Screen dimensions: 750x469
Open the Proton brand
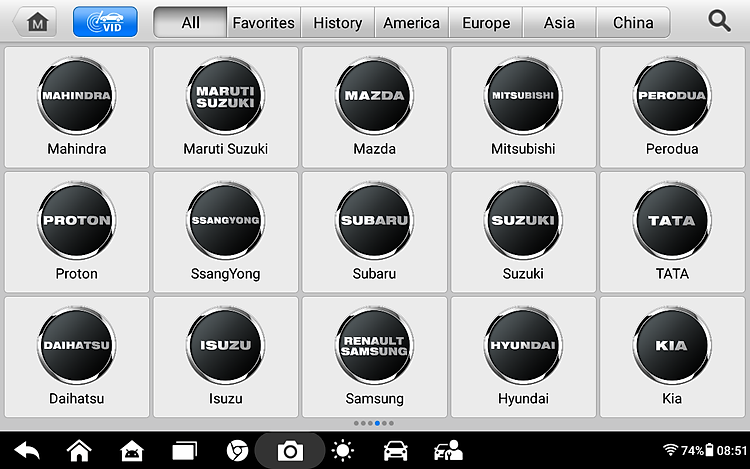pyautogui.click(x=77, y=232)
